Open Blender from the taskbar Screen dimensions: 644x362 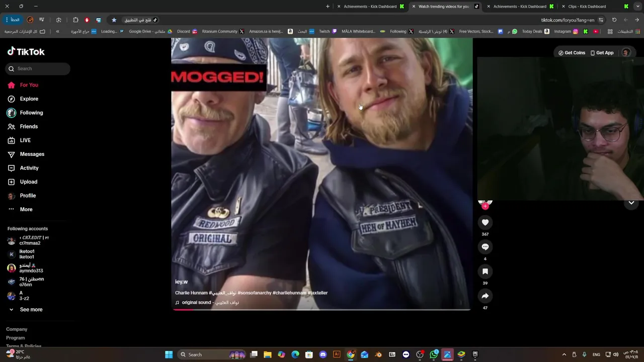point(378,354)
